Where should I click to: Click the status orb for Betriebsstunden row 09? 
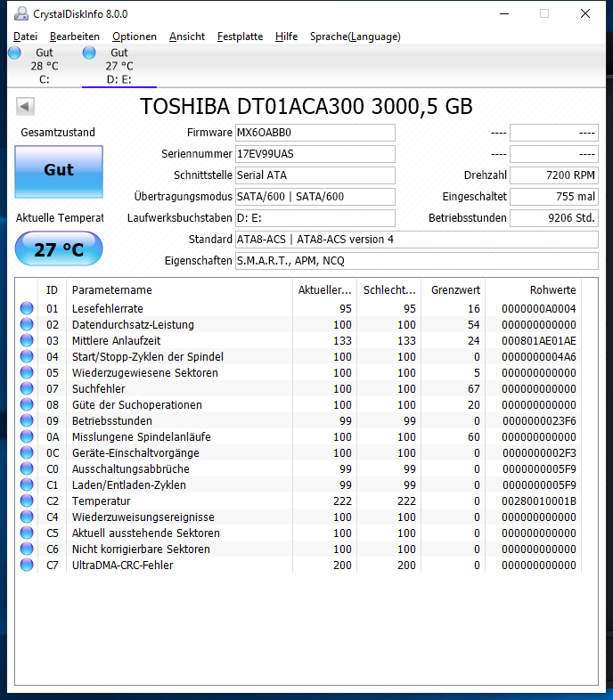(x=27, y=421)
